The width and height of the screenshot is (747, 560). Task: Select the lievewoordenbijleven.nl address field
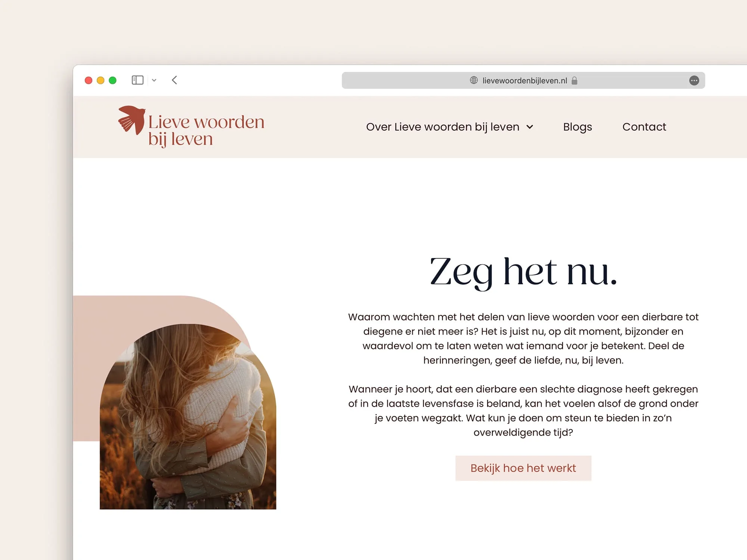[523, 80]
